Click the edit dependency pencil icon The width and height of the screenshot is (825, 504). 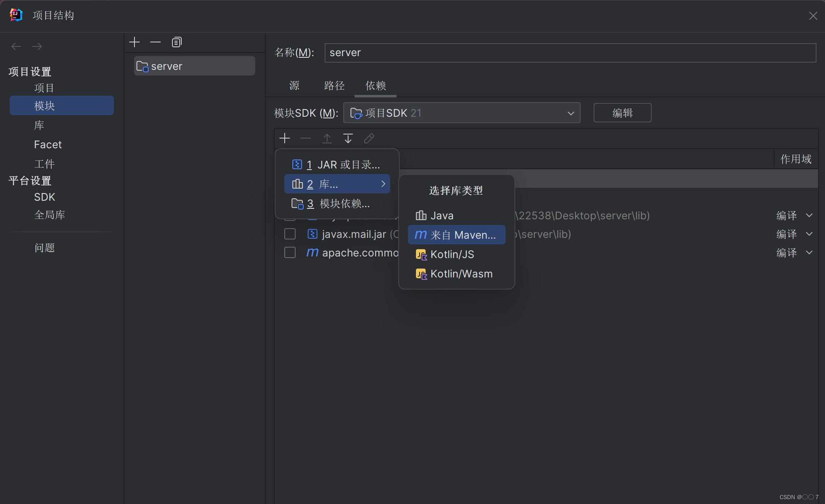click(x=369, y=139)
